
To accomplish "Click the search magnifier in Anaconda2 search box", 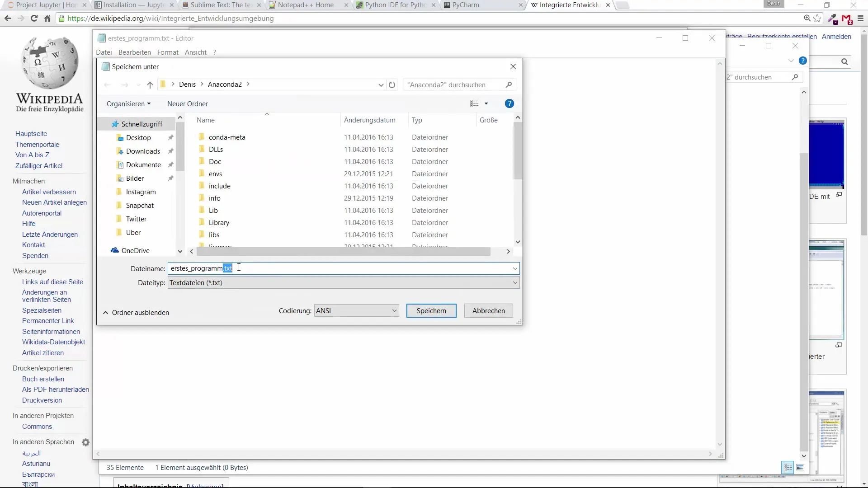I will coord(509,85).
